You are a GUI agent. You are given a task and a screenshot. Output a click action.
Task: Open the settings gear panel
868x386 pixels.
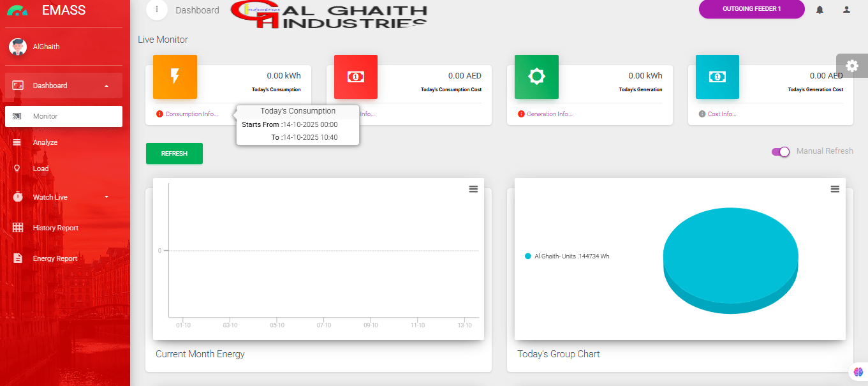coord(852,65)
